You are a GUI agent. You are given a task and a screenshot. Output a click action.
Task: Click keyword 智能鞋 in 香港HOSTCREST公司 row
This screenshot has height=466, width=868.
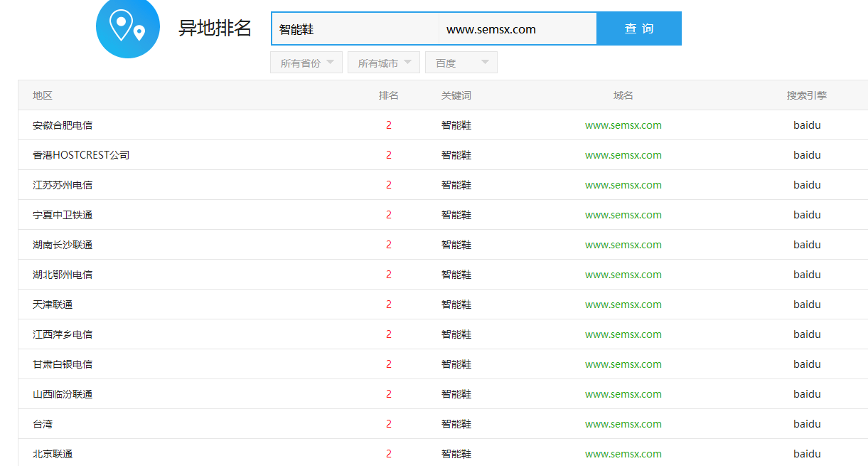pos(456,155)
